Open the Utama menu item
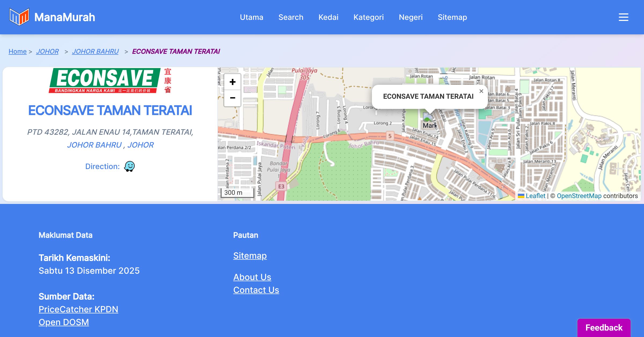644x337 pixels. click(251, 17)
